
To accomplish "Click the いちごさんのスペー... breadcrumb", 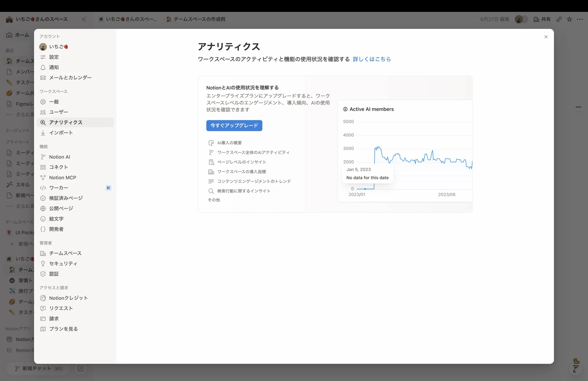I will [x=127, y=19].
